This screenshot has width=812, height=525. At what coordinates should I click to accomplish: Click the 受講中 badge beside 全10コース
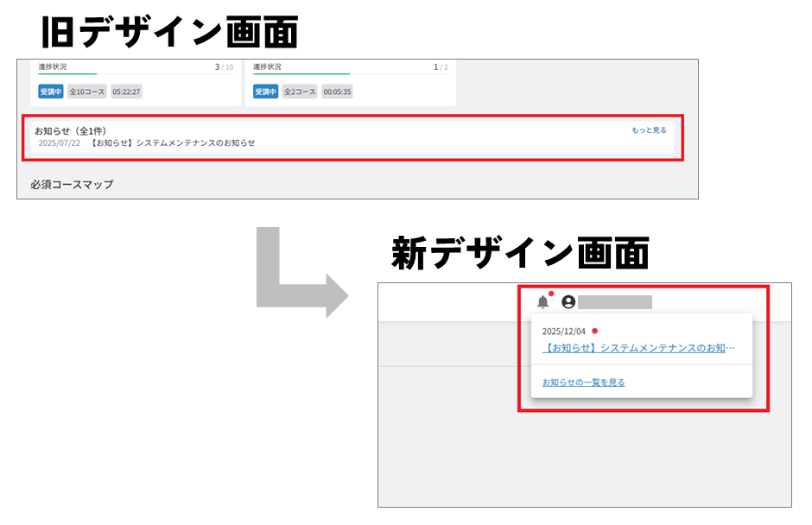51,92
